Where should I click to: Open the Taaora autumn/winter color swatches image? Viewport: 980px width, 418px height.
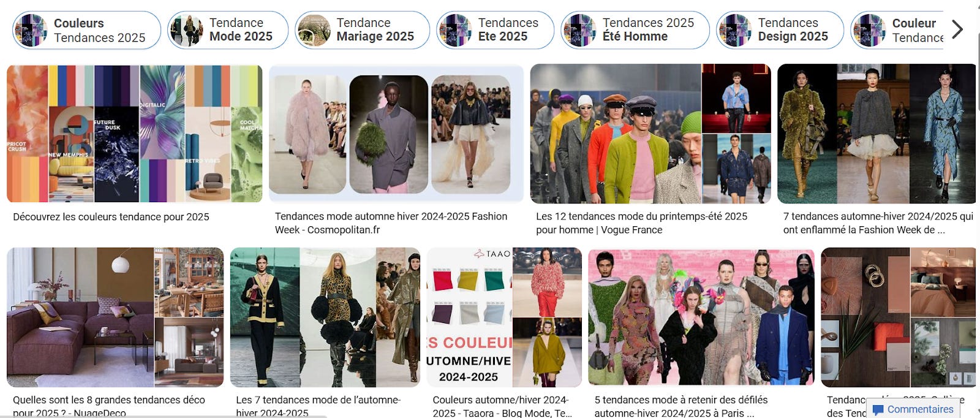[x=504, y=317]
